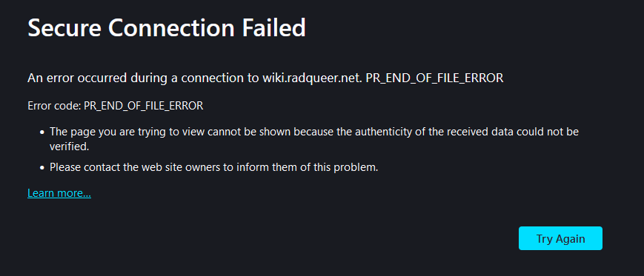Click the word Connection in the heading
The width and height of the screenshot is (644, 276).
pyautogui.click(x=173, y=28)
